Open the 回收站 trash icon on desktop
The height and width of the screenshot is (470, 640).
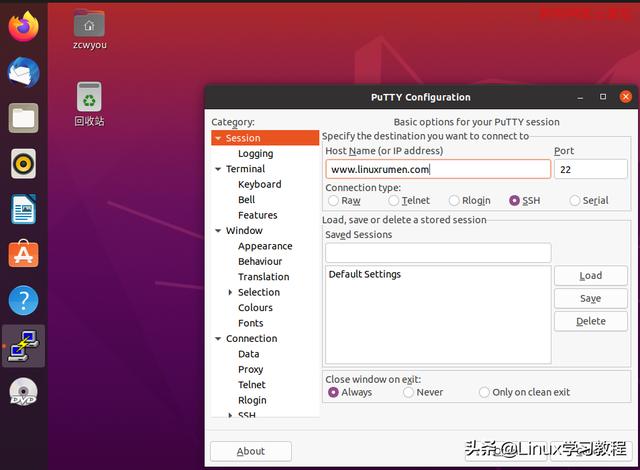(89, 104)
